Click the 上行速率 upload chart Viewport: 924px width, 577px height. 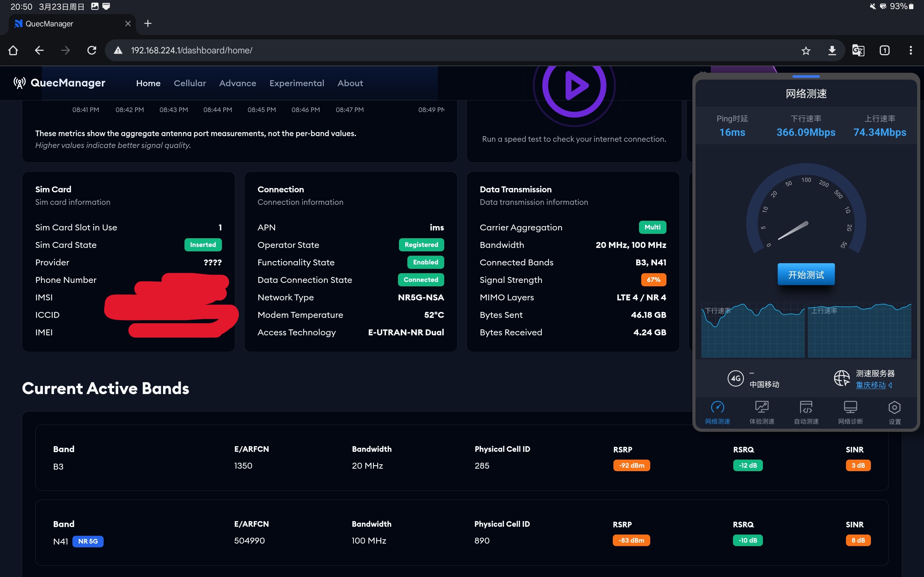point(859,330)
